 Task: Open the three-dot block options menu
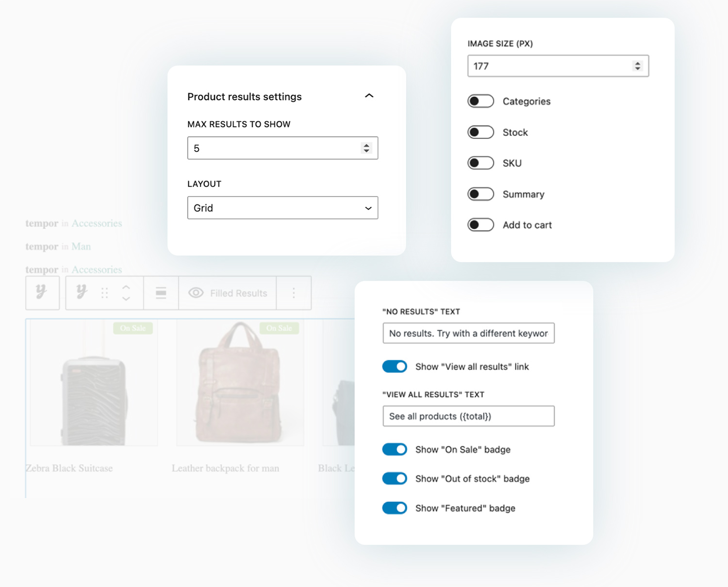coord(294,293)
